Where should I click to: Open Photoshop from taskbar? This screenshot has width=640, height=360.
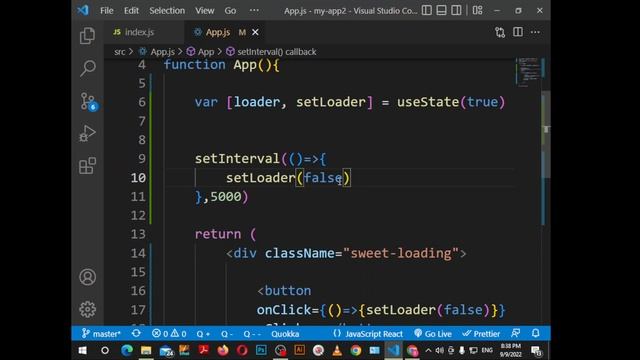point(261,350)
